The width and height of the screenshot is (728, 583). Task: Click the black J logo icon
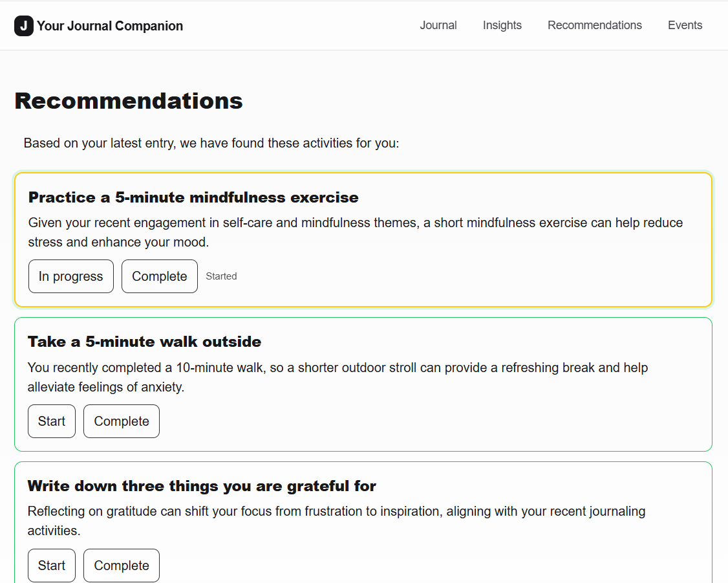24,26
